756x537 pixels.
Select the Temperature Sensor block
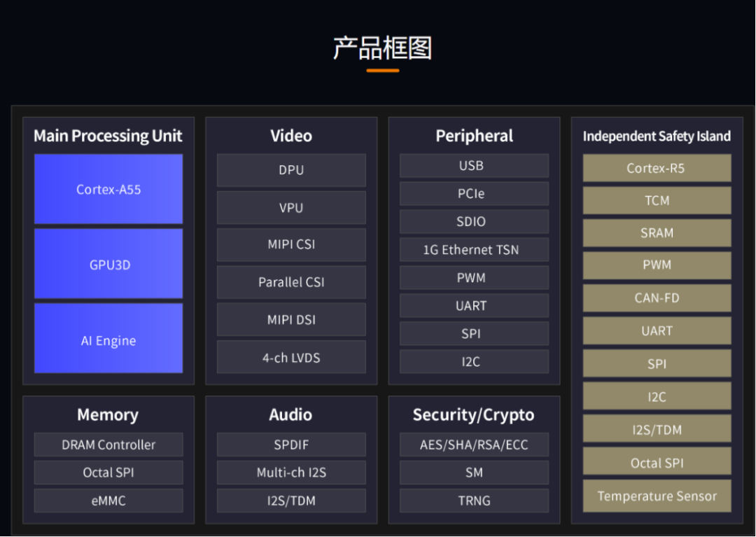point(657,496)
